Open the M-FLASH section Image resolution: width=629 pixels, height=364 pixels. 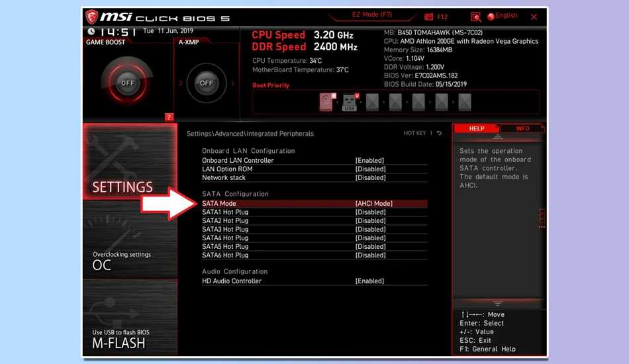tap(130, 317)
